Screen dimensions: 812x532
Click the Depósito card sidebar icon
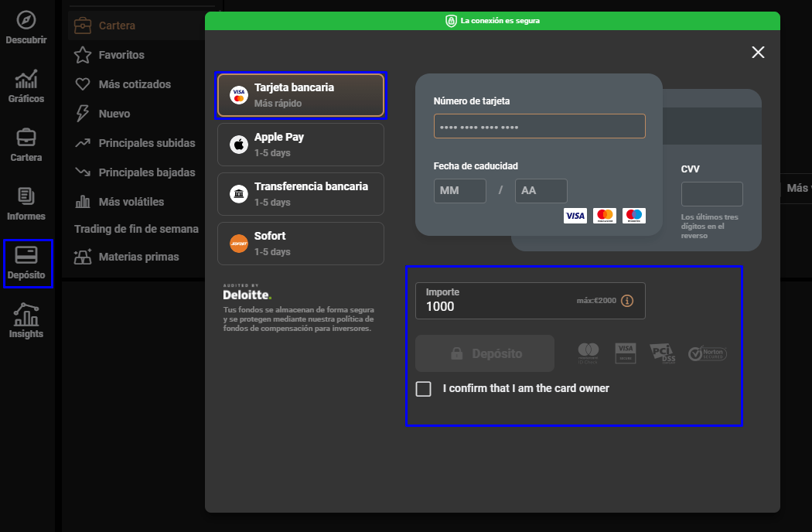27,256
